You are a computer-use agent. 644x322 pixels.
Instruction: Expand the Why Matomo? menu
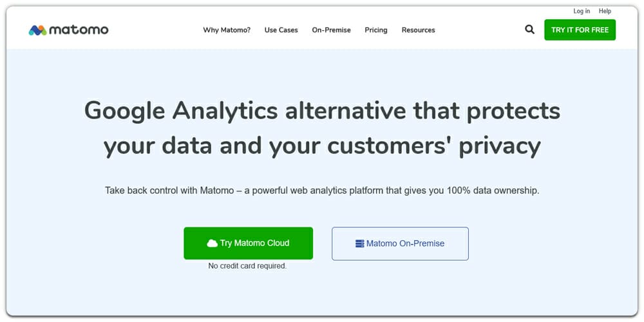click(227, 30)
